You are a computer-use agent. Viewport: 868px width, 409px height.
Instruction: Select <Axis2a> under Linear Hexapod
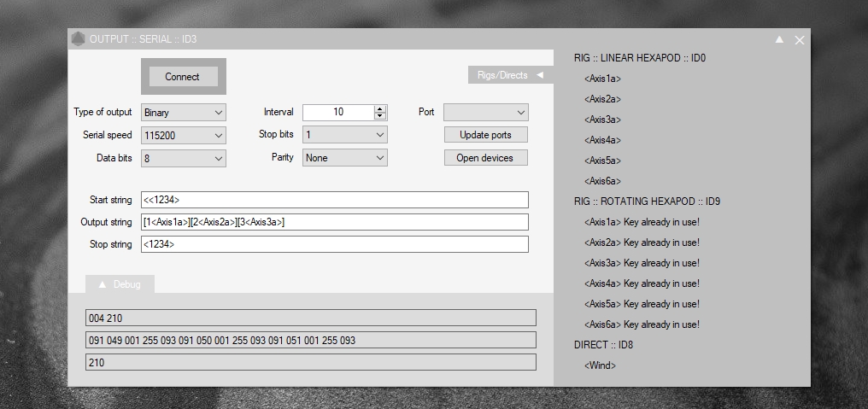point(602,99)
